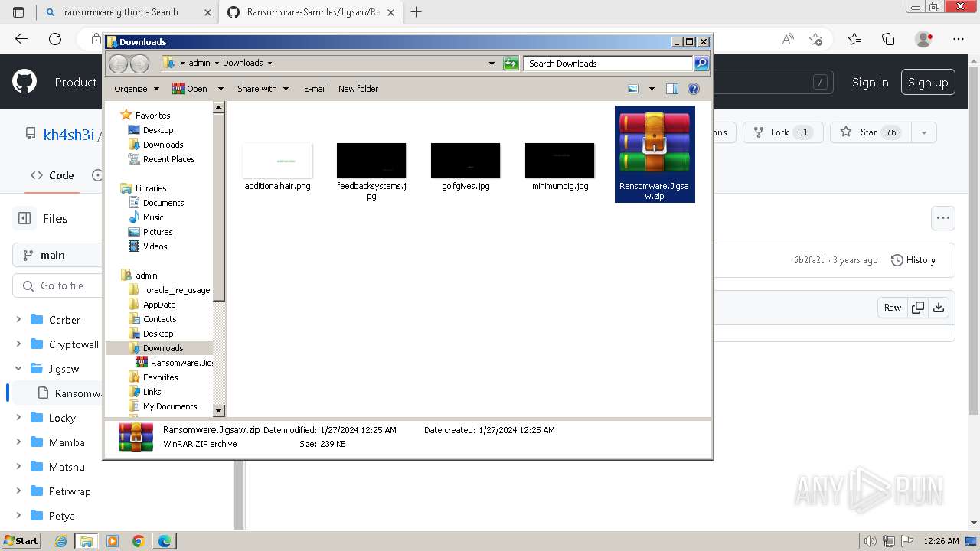This screenshot has width=980, height=551.
Task: Open My Documents in the tree
Action: (x=170, y=406)
